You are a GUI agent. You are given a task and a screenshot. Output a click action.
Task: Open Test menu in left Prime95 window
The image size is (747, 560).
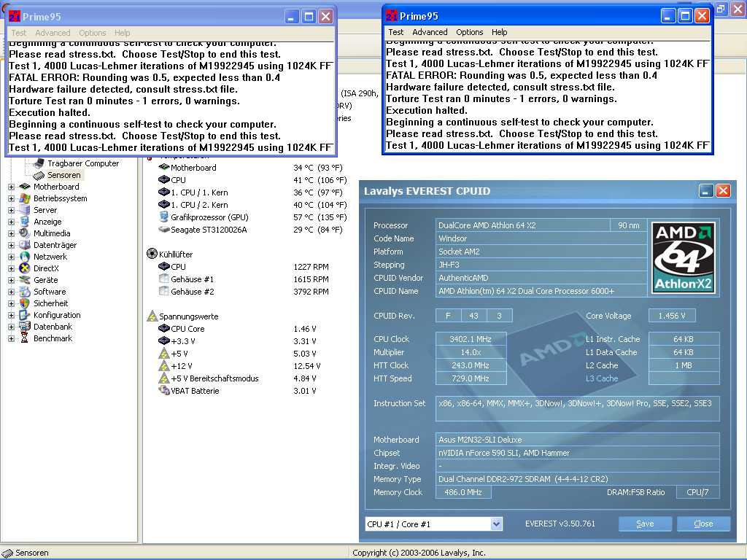tap(18, 33)
